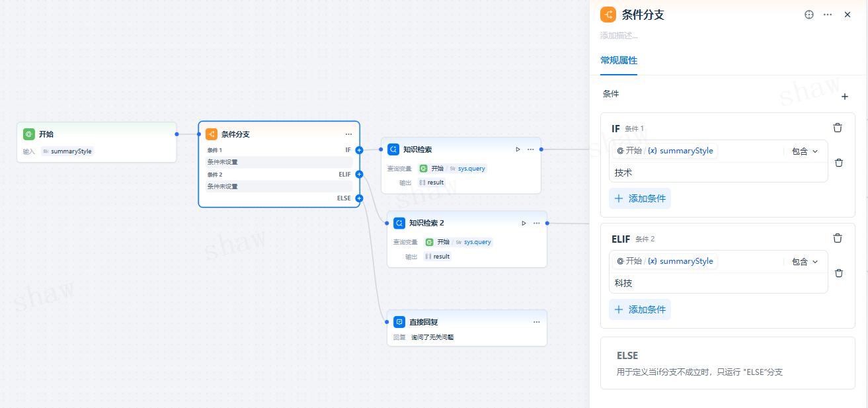The height and width of the screenshot is (408, 868).
Task: Open the 直接回复 node's more options menu
Action: coord(536,322)
